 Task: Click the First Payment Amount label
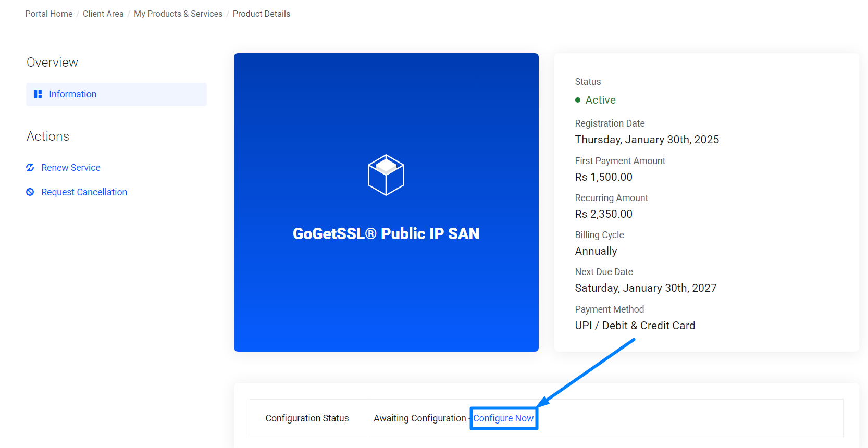620,161
